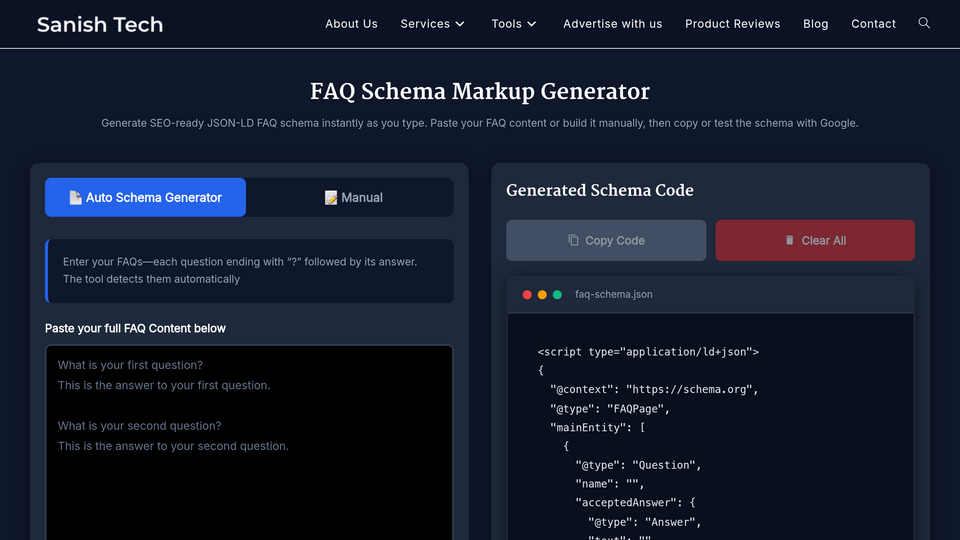Viewport: 960px width, 540px height.
Task: Click "Paste your full FAQ Content below" label
Action: click(x=135, y=328)
